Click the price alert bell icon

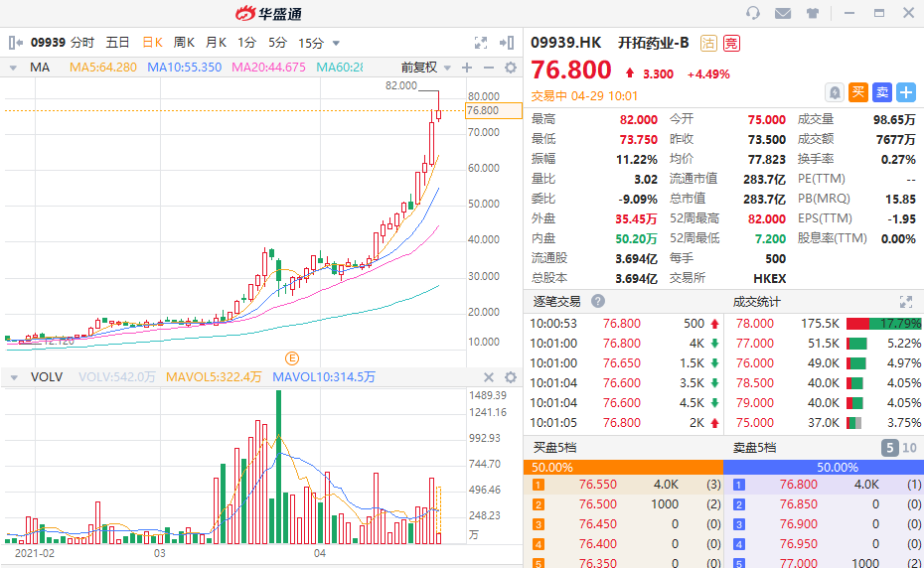point(834,91)
